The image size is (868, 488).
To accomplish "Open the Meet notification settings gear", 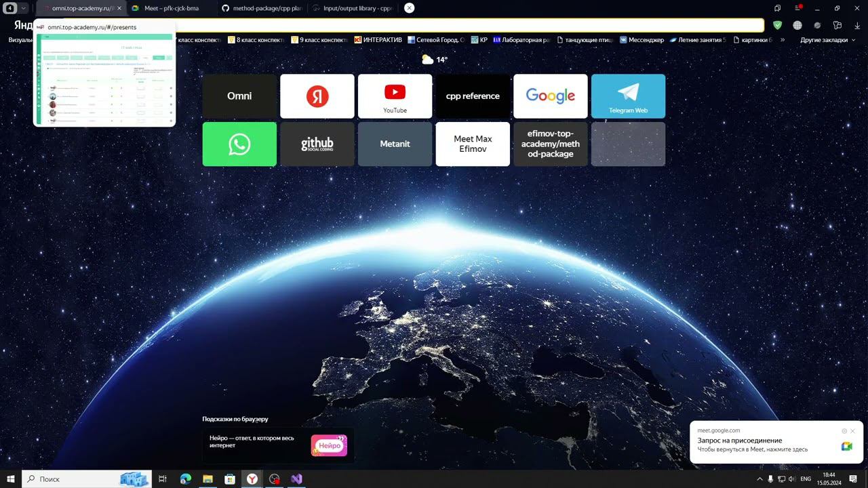I will pyautogui.click(x=844, y=431).
